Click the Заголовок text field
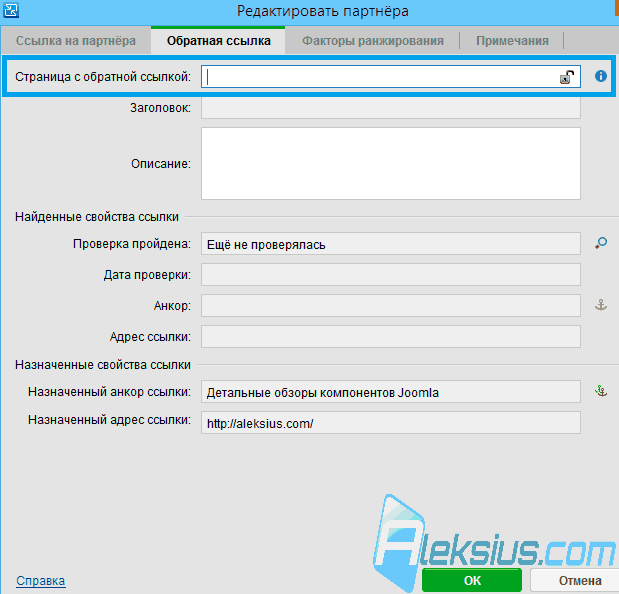Viewport: 619px width, 594px height. [391, 108]
